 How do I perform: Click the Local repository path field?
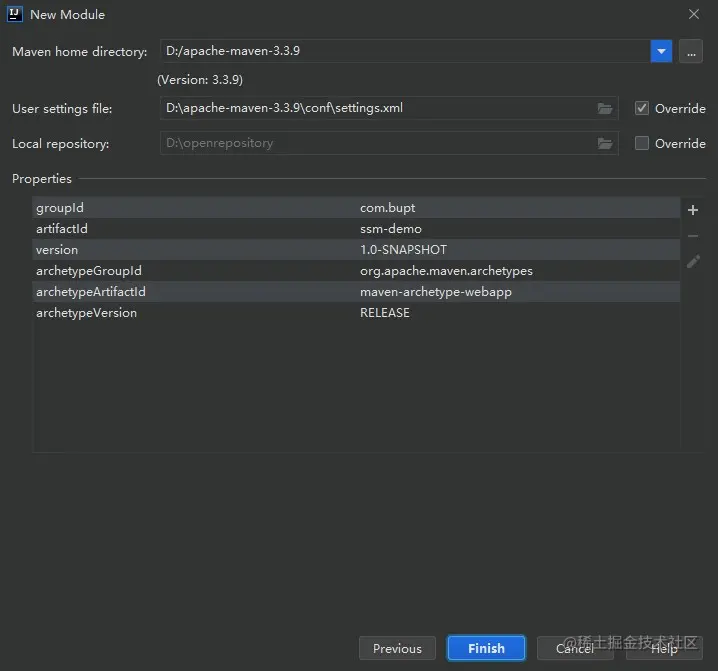click(x=389, y=143)
